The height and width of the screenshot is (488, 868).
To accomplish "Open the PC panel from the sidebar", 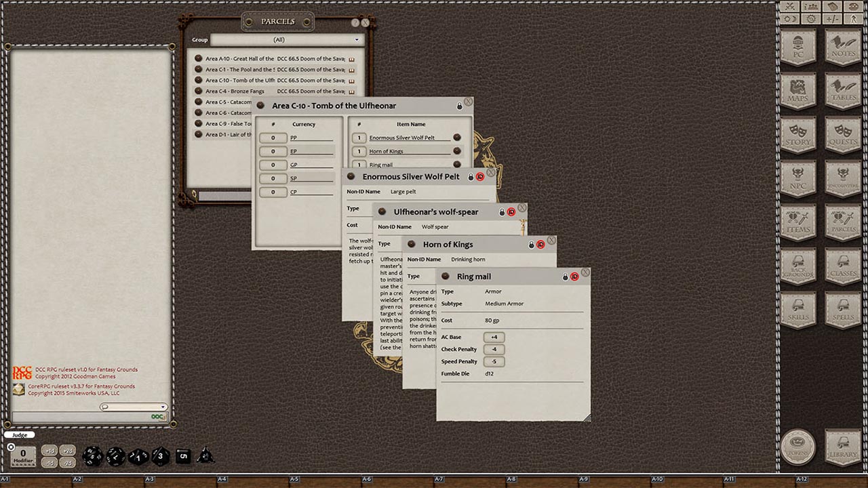I will pos(798,48).
